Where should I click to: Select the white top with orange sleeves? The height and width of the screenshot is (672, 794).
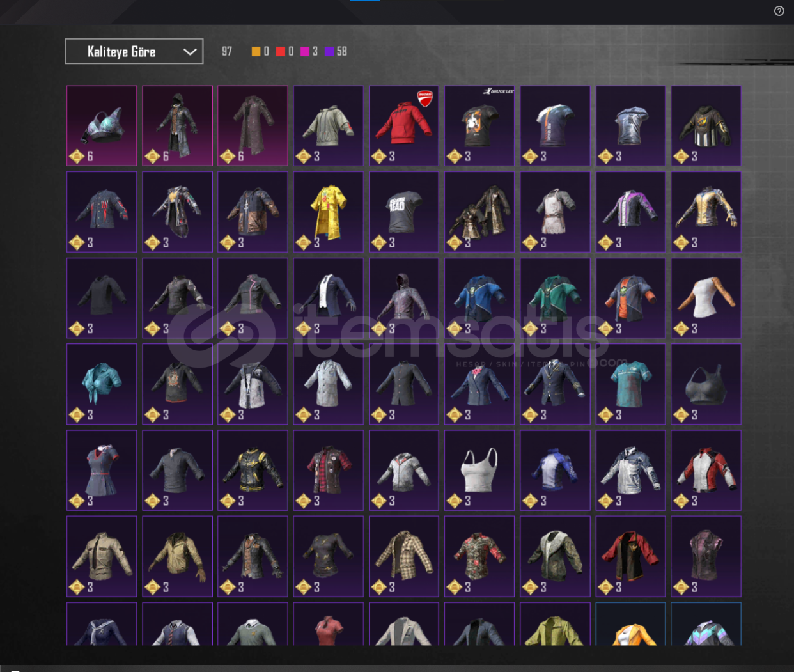(706, 298)
